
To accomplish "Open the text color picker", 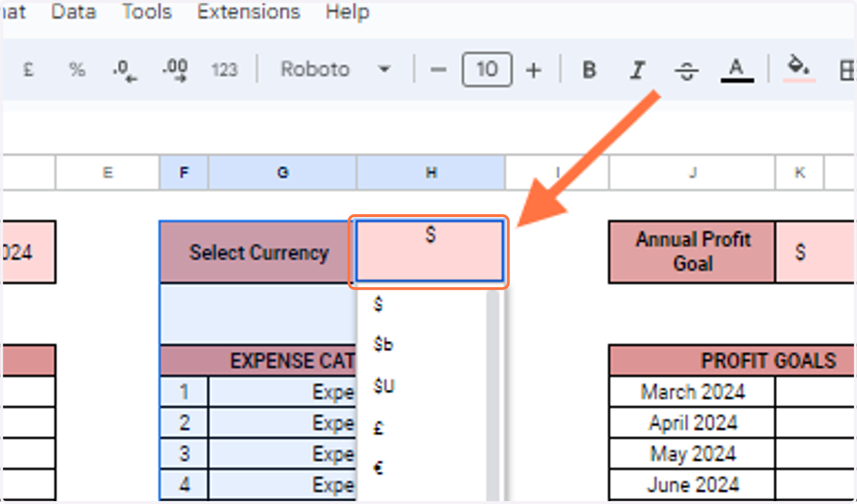I will coord(737,70).
